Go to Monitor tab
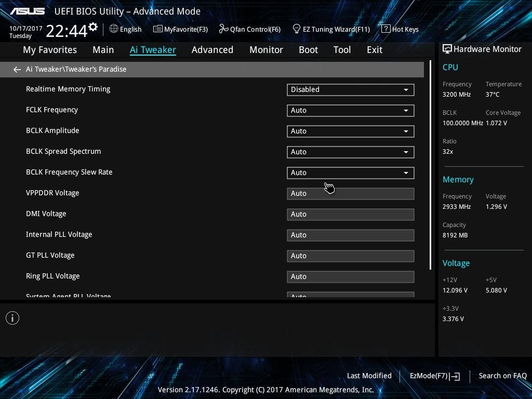This screenshot has width=532, height=399. (266, 50)
